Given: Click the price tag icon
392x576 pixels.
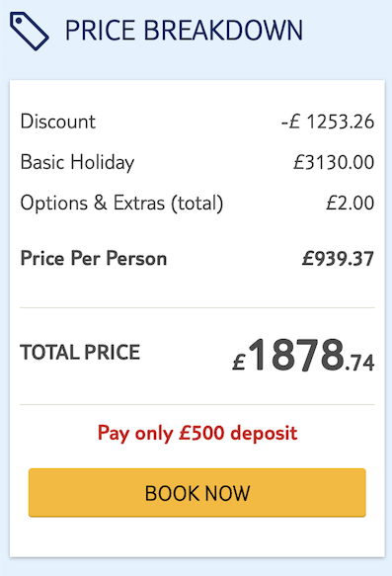Looking at the screenshot, I should click(x=29, y=31).
